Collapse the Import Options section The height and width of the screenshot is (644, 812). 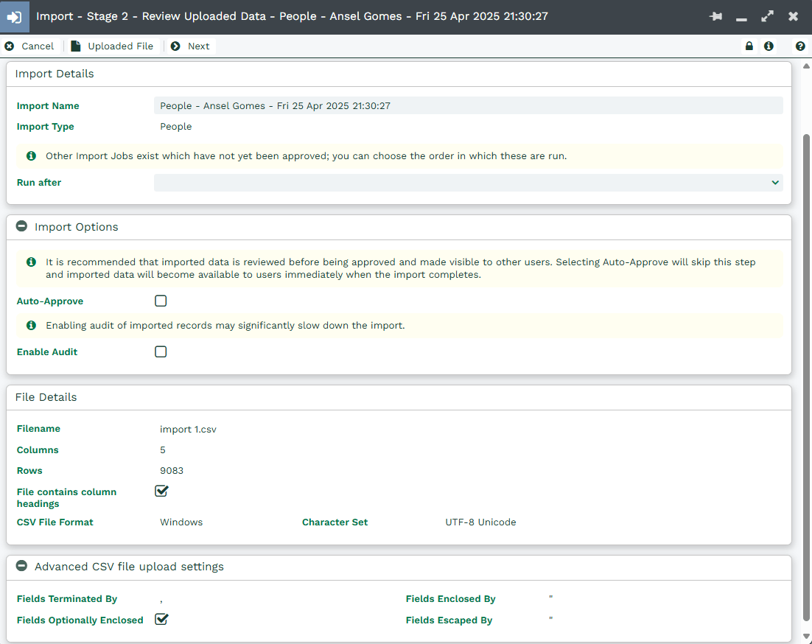pyautogui.click(x=21, y=226)
